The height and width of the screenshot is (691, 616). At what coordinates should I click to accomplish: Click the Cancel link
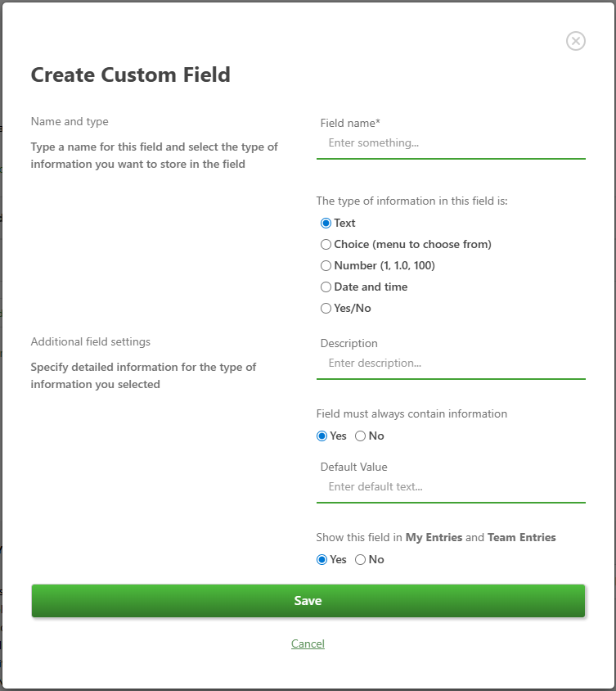point(308,644)
